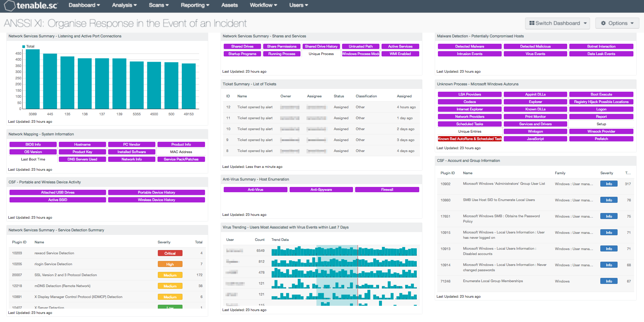Click the Attached USB Drives indicator
Viewport: 644px width, 322px height.
[58, 193]
